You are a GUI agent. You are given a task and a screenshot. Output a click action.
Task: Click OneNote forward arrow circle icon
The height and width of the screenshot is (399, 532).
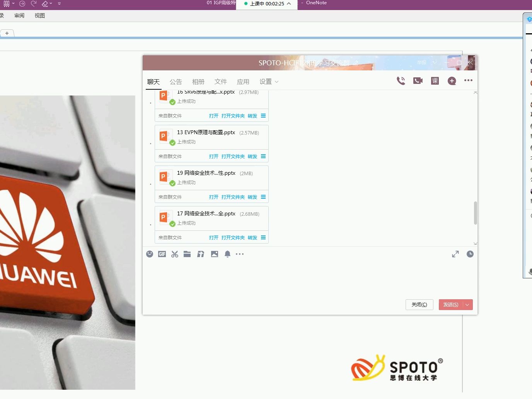coord(22,3)
